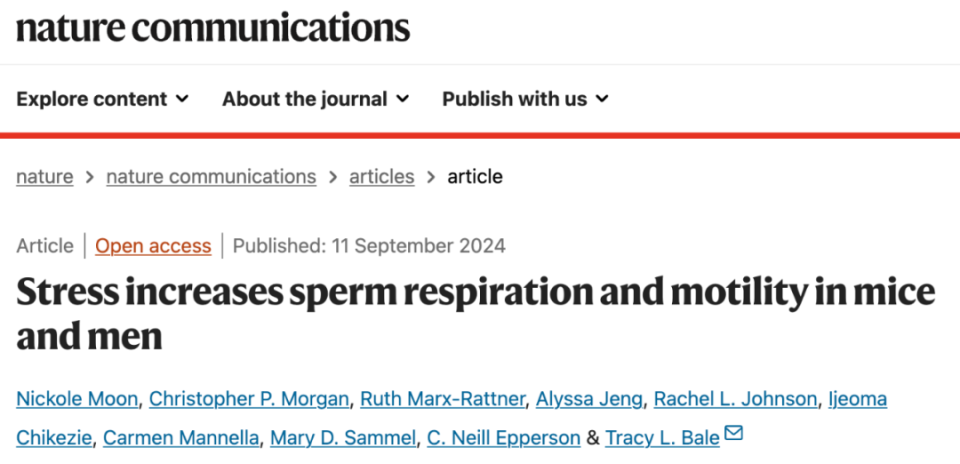The height and width of the screenshot is (464, 960).
Task: Click the envelope icon beside Tracy L. Bale
Action: 733,434
